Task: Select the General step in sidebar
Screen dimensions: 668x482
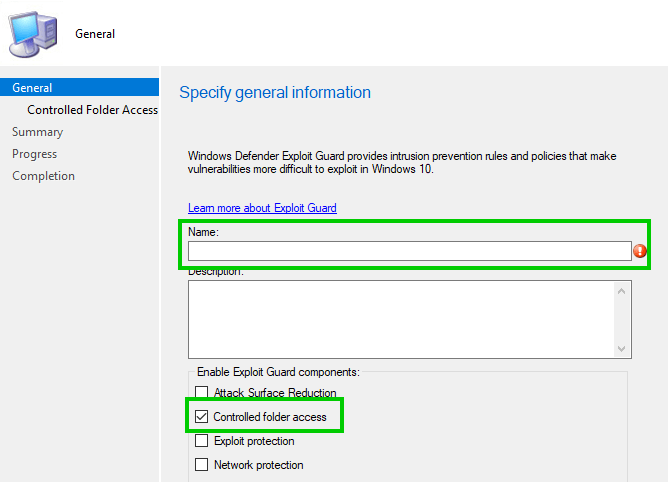Action: (x=32, y=88)
